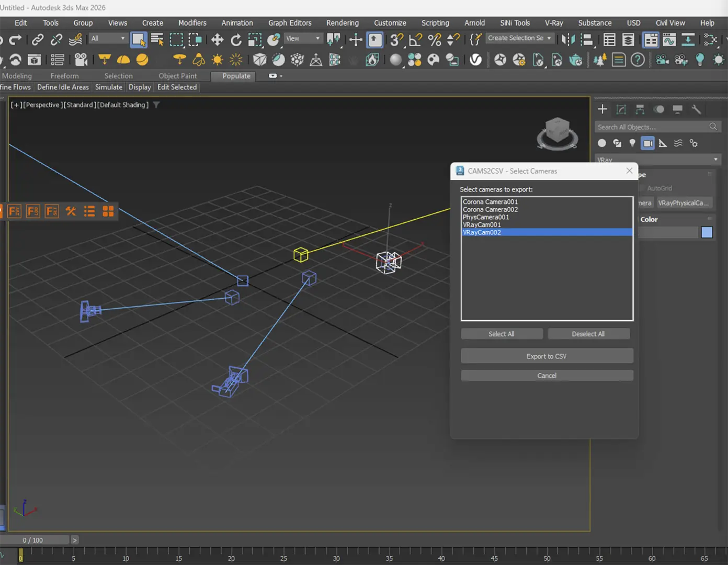The width and height of the screenshot is (728, 565).
Task: Open the Define Idle Areas ribbon panel
Action: point(63,87)
